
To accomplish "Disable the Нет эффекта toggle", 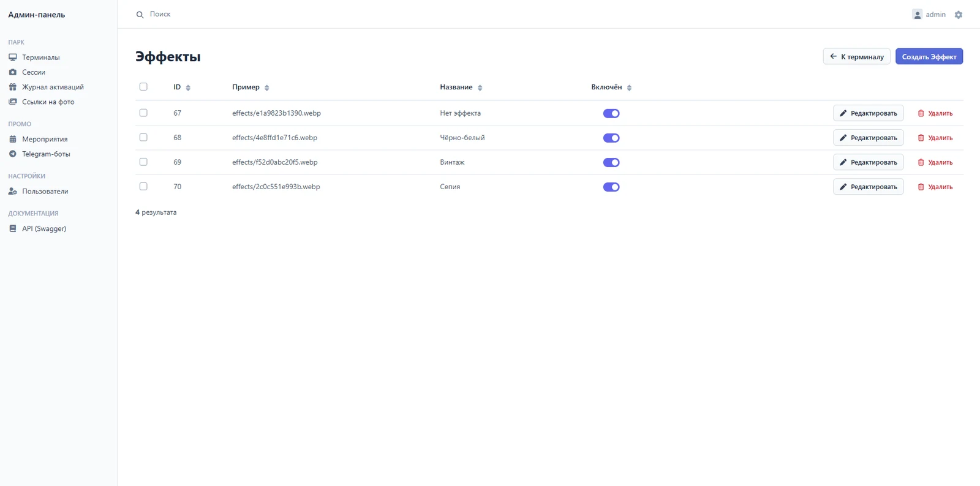I will tap(611, 113).
